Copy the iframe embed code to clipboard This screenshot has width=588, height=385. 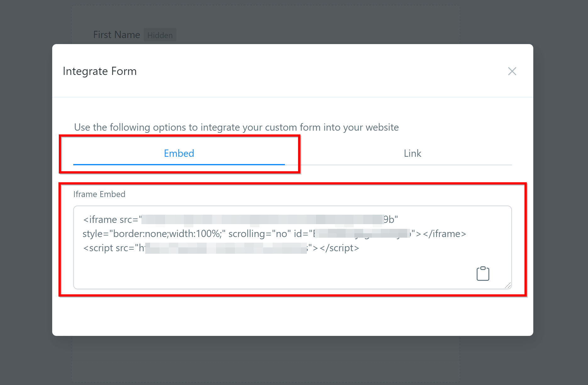(x=483, y=274)
